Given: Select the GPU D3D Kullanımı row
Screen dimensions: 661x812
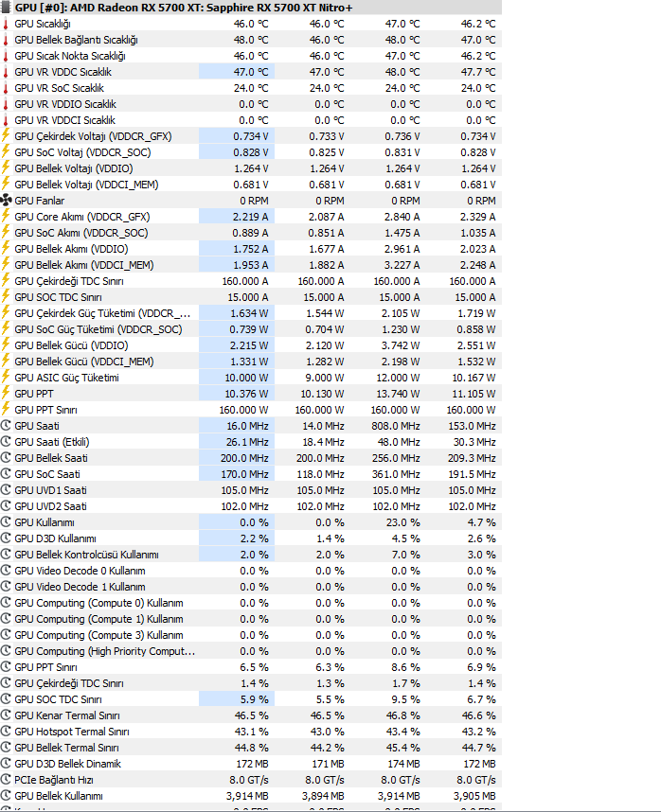Looking at the screenshot, I should point(251,538).
